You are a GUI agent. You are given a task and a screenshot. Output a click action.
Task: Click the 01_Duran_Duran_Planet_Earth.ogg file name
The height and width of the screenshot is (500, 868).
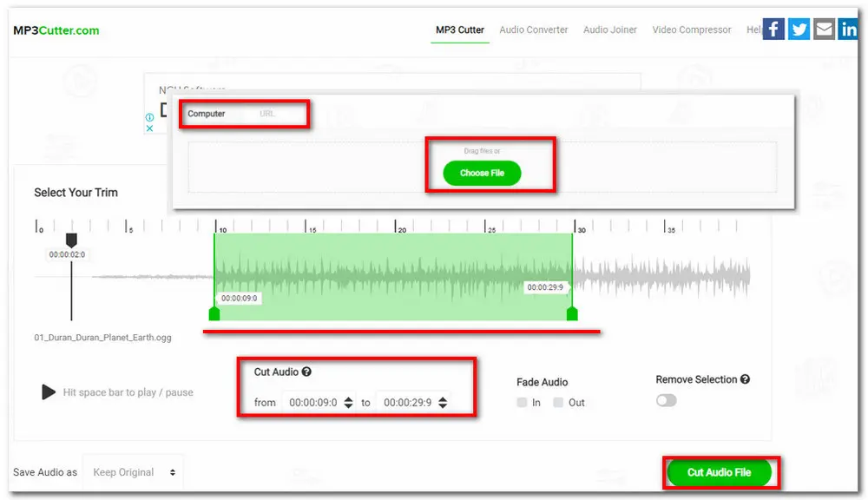point(103,337)
